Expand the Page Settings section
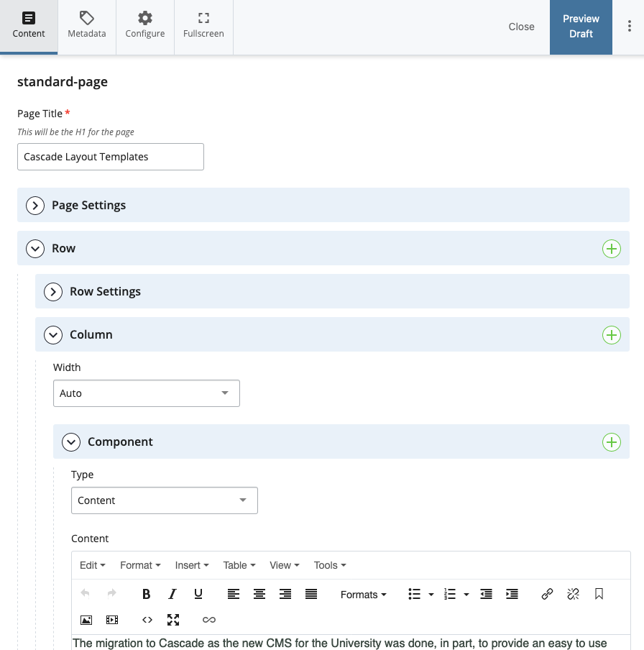 point(35,205)
